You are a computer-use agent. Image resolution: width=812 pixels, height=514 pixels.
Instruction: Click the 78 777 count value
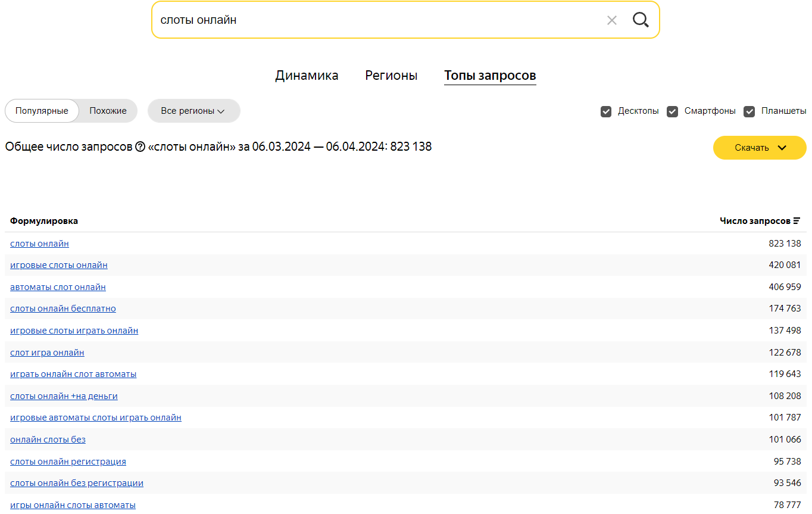[x=788, y=505]
